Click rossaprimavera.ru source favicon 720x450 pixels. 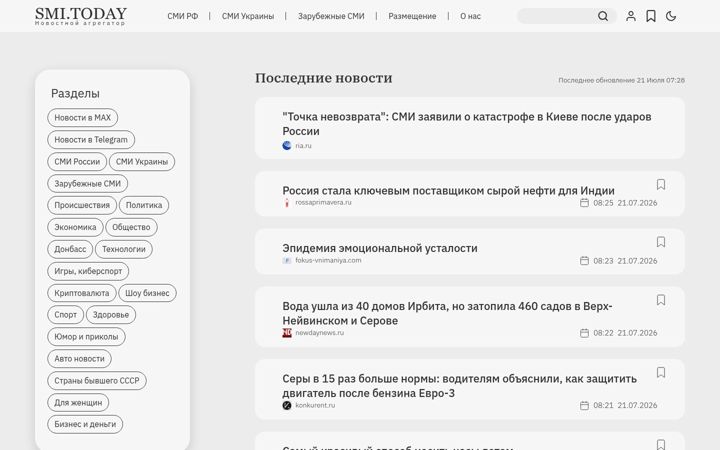[287, 202]
